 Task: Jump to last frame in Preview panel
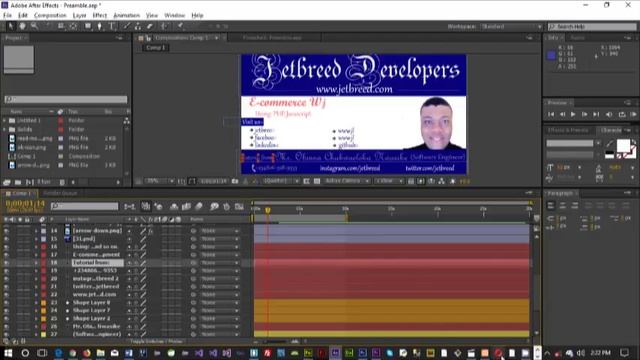coord(596,115)
